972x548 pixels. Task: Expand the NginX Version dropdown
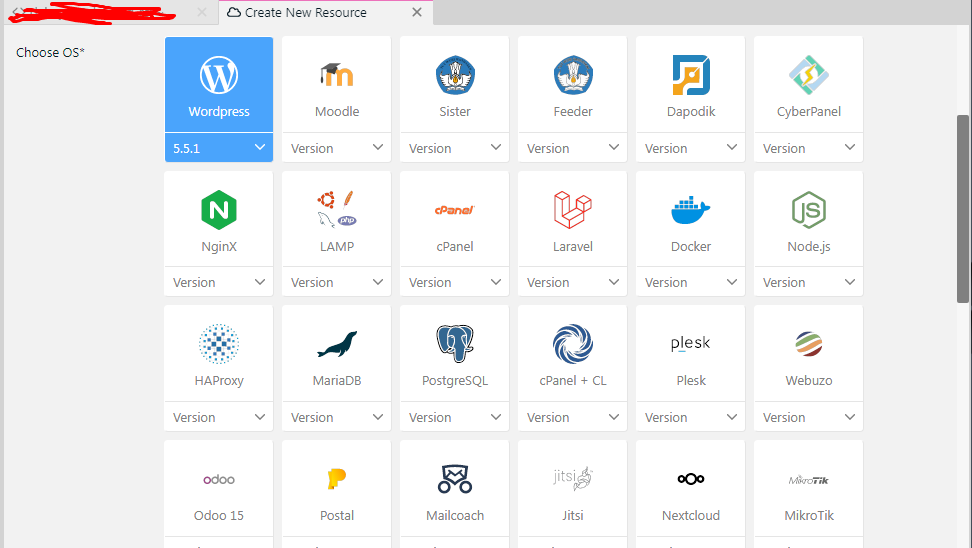pos(219,282)
